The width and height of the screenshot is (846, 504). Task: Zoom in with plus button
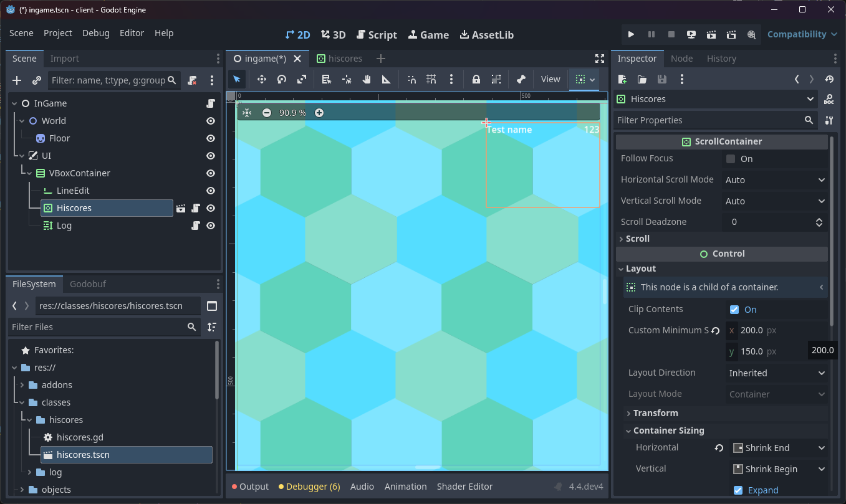point(319,113)
